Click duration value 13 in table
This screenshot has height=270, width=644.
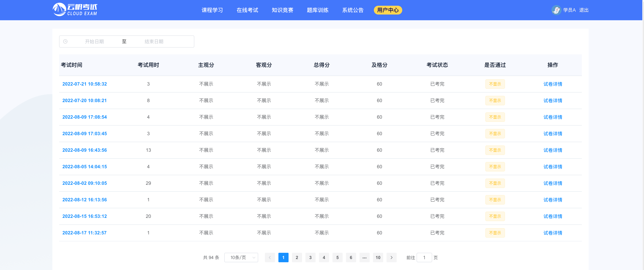coord(148,150)
